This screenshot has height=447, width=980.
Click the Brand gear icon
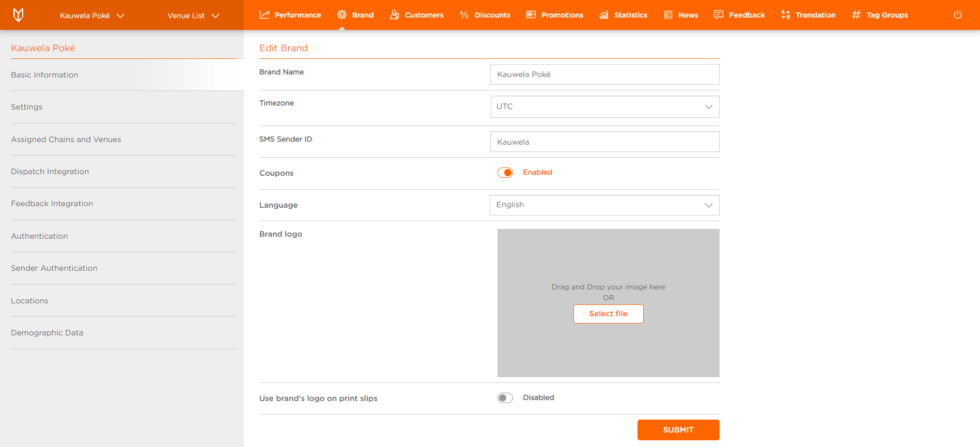point(342,15)
